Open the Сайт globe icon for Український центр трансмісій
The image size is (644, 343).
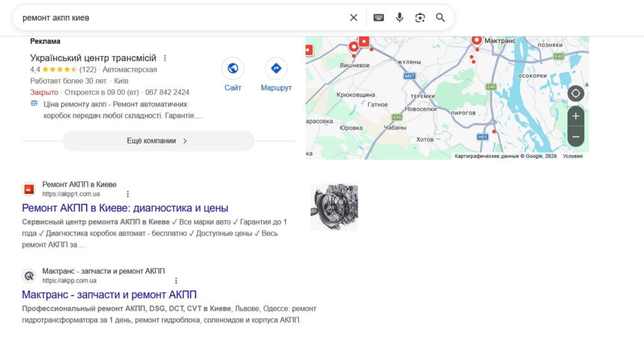tap(233, 68)
